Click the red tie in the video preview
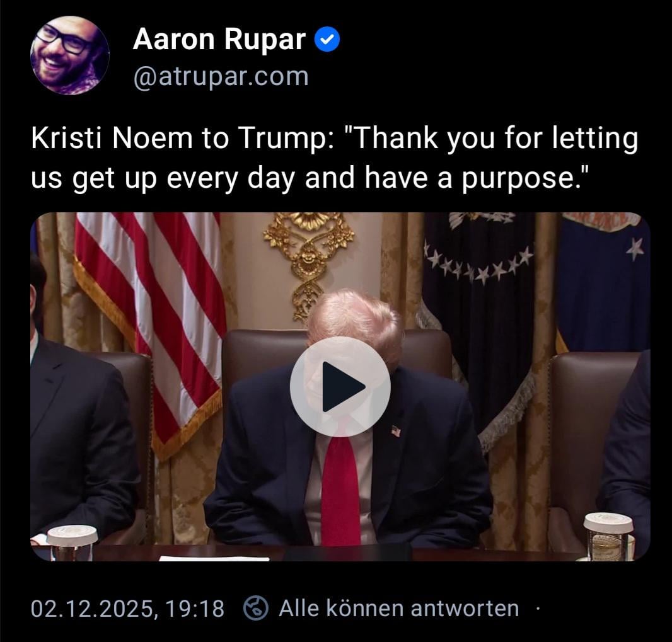This screenshot has width=672, height=642. pyautogui.click(x=340, y=488)
